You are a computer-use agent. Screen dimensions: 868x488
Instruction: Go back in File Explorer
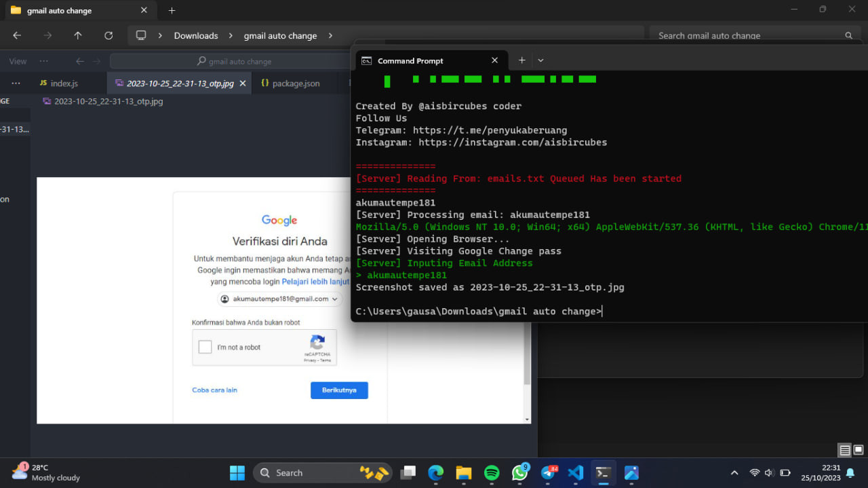point(17,35)
